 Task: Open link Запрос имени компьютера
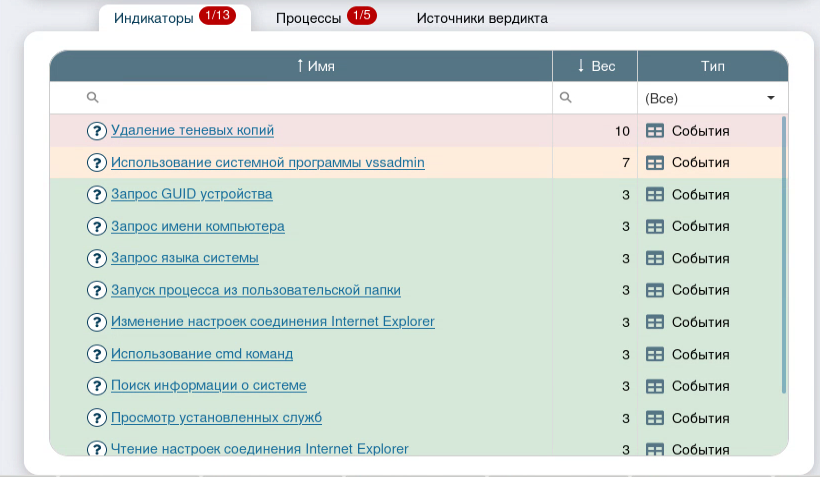pos(198,227)
